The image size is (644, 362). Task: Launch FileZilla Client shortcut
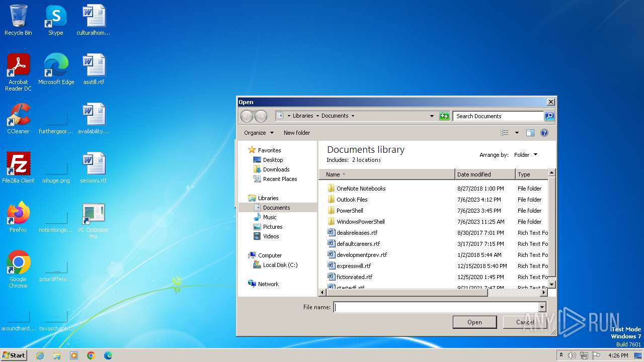[18, 168]
